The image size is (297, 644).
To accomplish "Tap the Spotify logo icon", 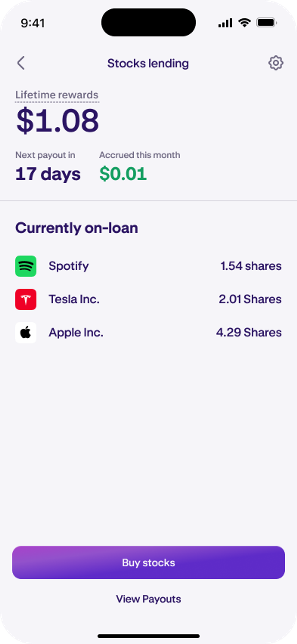I will point(26,266).
